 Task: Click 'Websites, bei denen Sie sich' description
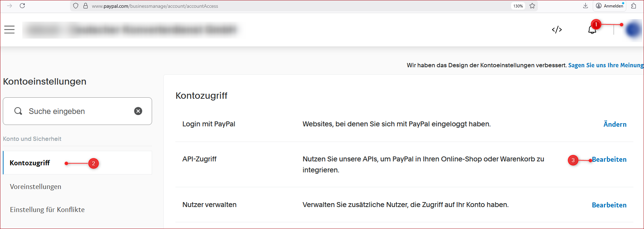coord(396,124)
